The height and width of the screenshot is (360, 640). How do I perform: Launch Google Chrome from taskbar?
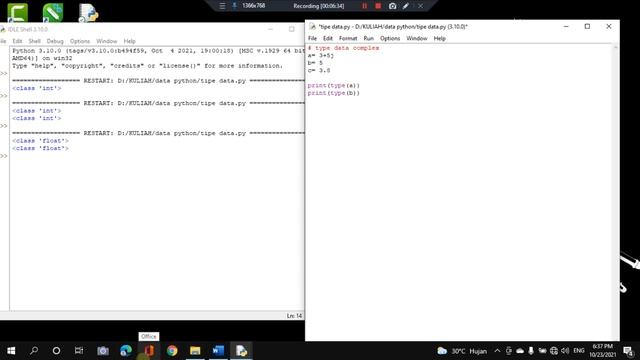click(172, 351)
